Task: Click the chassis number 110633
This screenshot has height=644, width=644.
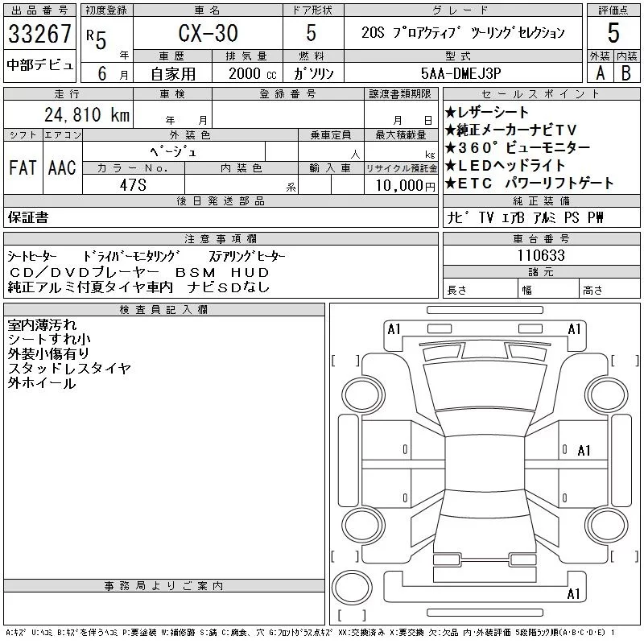Action: click(541, 255)
